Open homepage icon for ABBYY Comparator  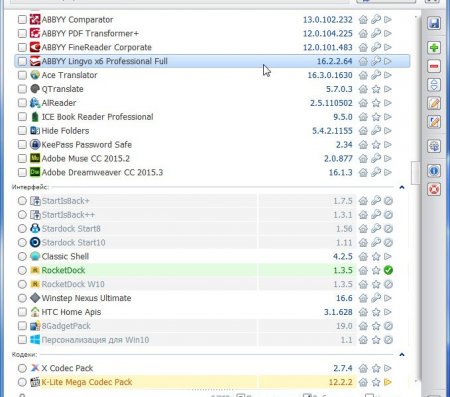[x=363, y=20]
